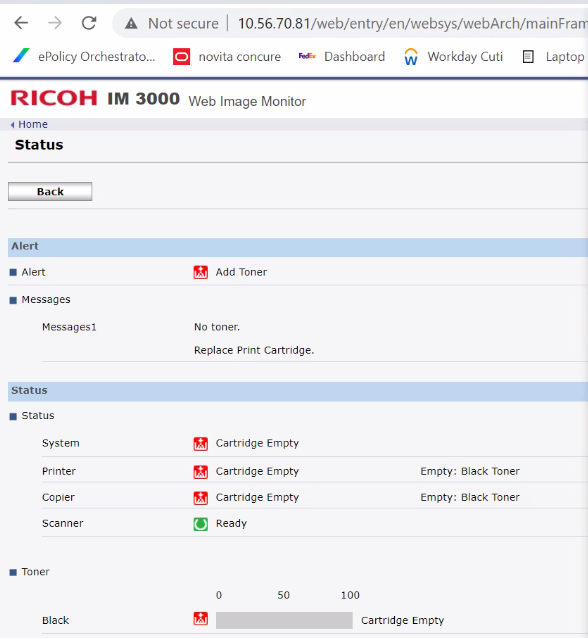Click the novita concure red favicon
588x638 pixels.
[x=181, y=57]
